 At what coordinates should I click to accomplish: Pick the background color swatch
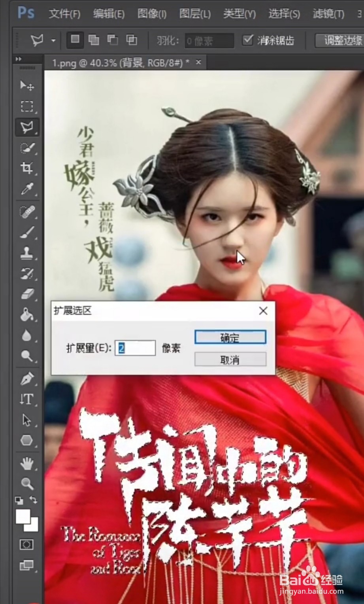click(33, 526)
